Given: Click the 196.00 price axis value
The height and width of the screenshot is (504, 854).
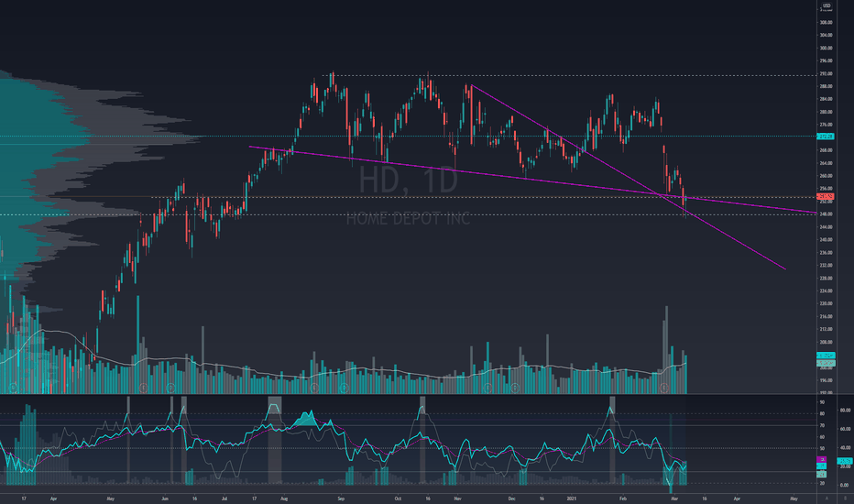Looking at the screenshot, I should (x=826, y=380).
